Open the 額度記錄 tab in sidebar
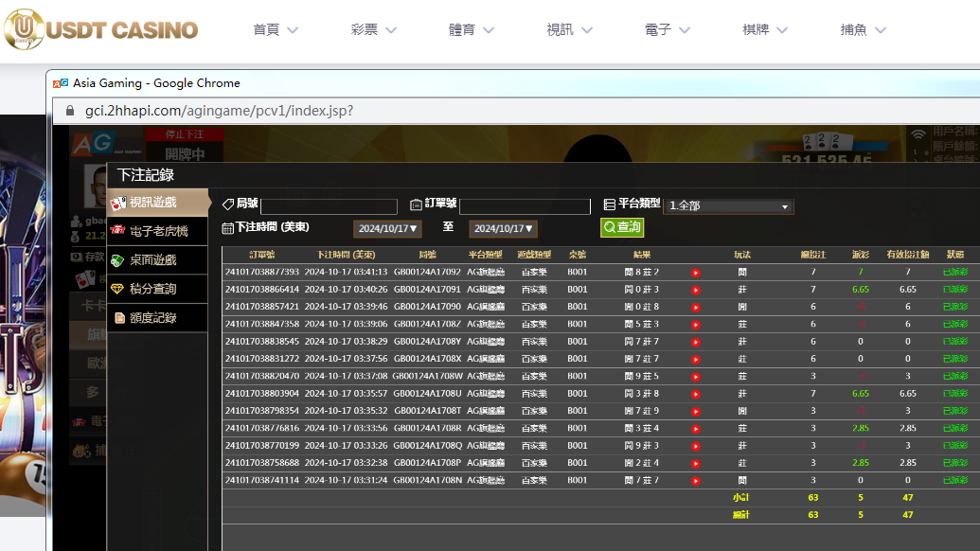The width and height of the screenshot is (980, 551). tap(152, 318)
